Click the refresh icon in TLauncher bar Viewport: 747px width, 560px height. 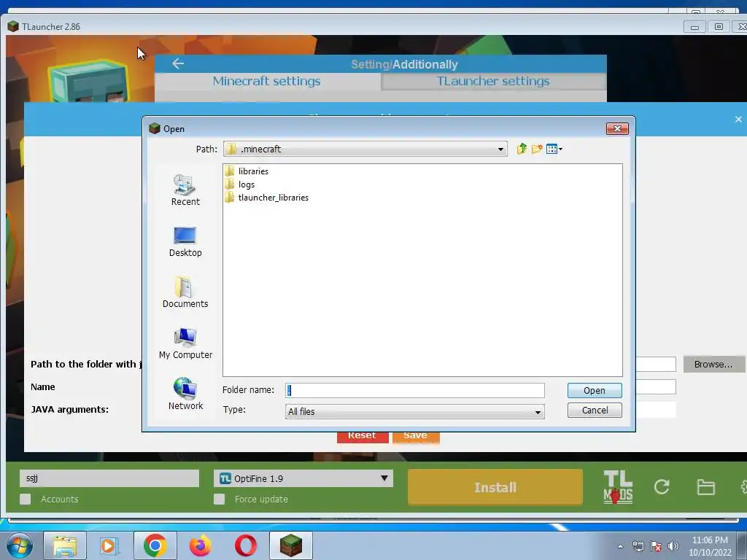pos(662,486)
